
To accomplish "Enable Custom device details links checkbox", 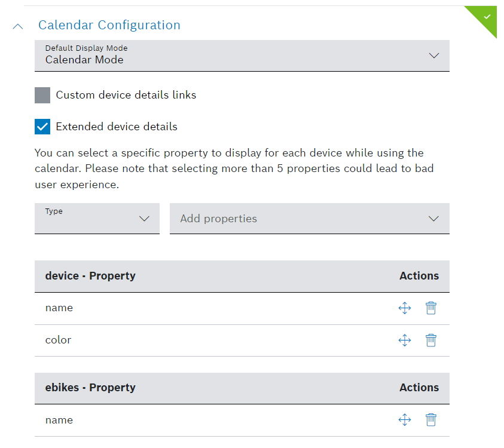I will coord(42,95).
